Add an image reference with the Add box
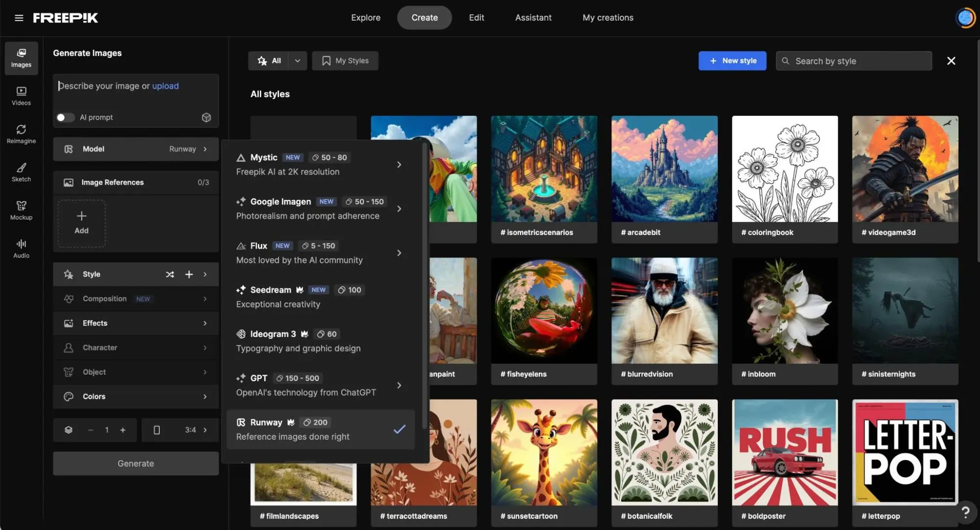The width and height of the screenshot is (980, 530). pos(81,223)
